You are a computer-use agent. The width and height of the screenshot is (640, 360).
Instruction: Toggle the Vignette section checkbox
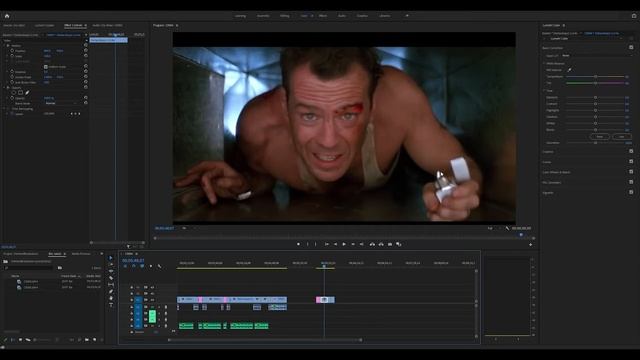(x=631, y=192)
